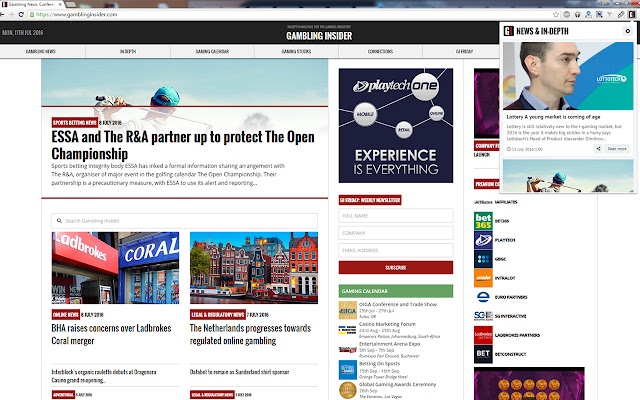Image resolution: width=640 pixels, height=400 pixels.
Task: Click the GI logo in the popup header
Action: [509, 31]
